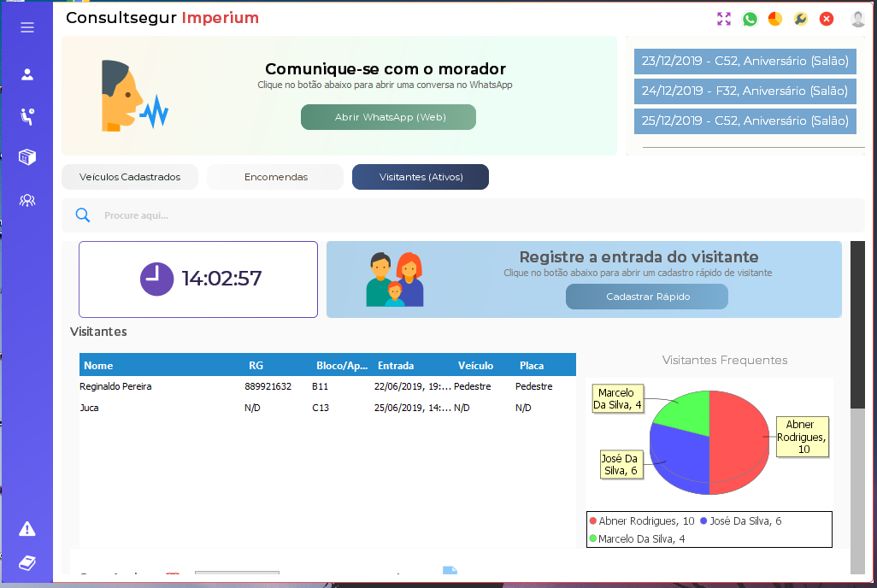Click the fullscreen expand icon
Screen dimensions: 877x588
[x=724, y=19]
